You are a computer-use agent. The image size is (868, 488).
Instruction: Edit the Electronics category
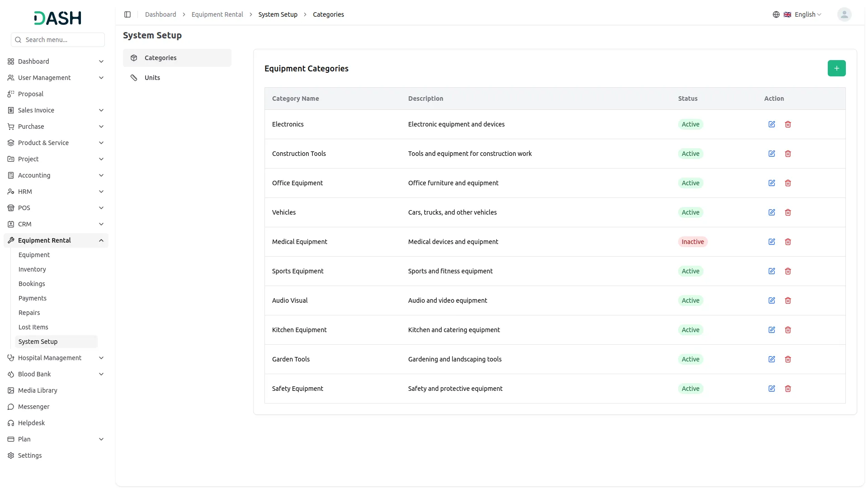[772, 124]
